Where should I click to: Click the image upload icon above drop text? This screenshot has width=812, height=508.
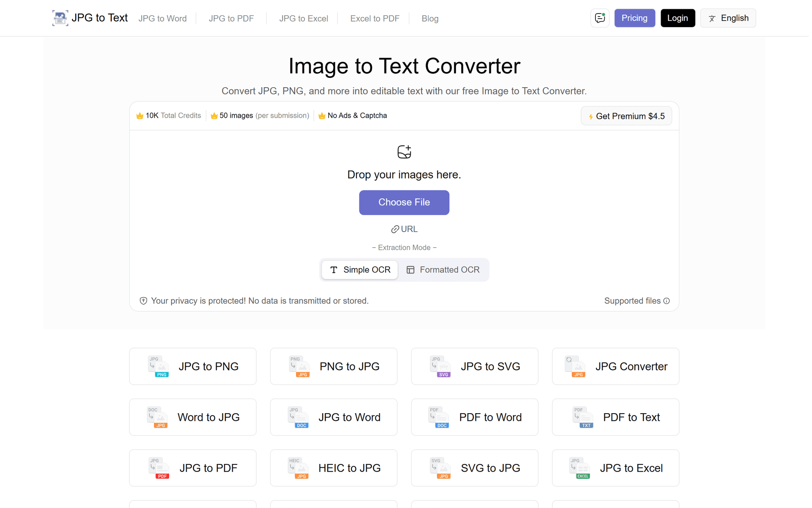click(404, 152)
